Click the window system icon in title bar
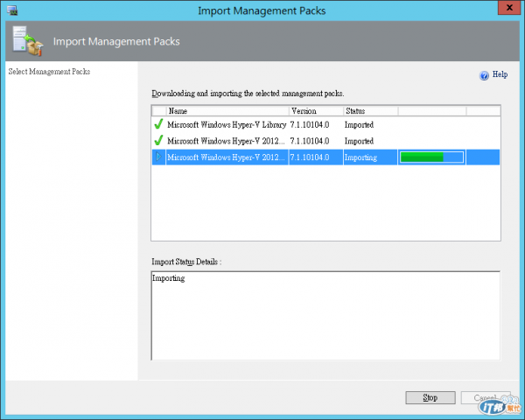The height and width of the screenshot is (420, 525). coord(12,10)
